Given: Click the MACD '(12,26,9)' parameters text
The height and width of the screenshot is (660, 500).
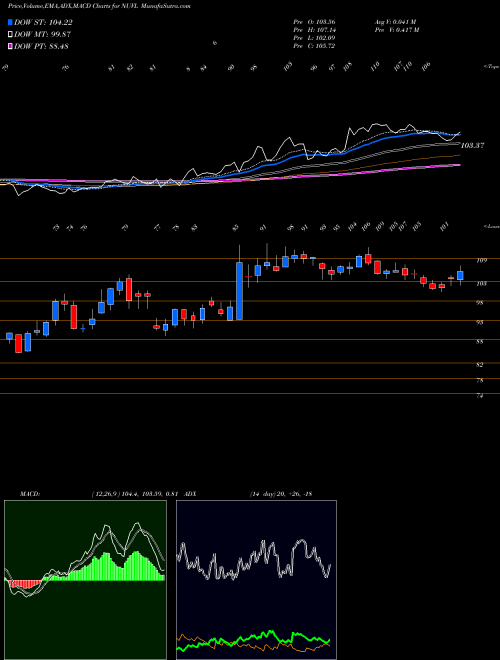Looking at the screenshot, I should pyautogui.click(x=106, y=494).
